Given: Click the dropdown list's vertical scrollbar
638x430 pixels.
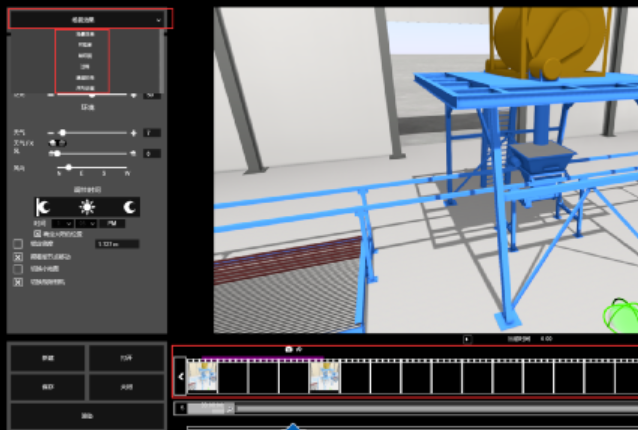Looking at the screenshot, I should pos(162,61).
